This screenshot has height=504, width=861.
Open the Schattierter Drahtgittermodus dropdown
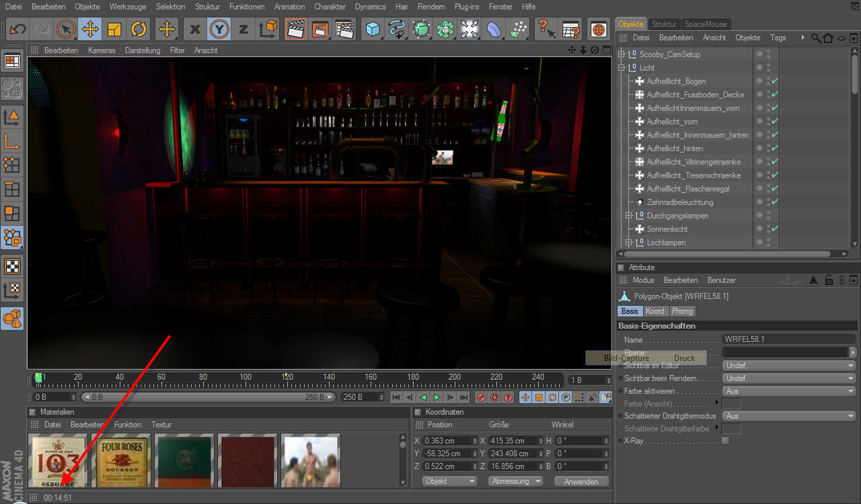(789, 416)
